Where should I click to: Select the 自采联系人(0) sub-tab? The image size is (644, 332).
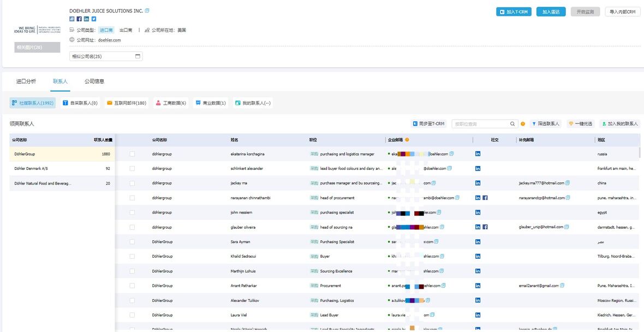80,103
